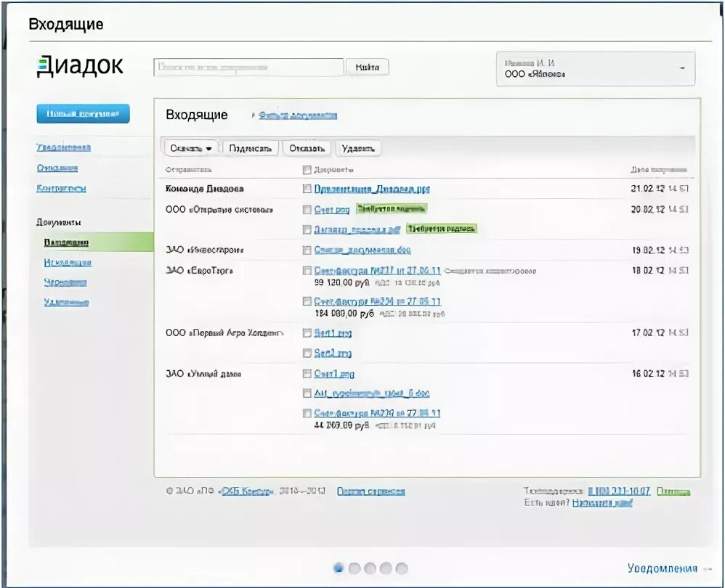The width and height of the screenshot is (725, 588).
Task: Click the 17.02.12 date entry
Action: coord(660,332)
